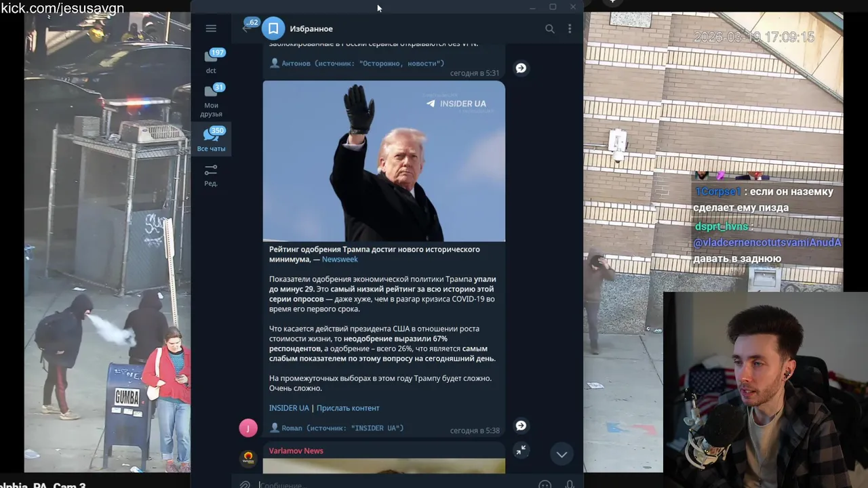This screenshot has height=488, width=868.
Task: Record a voice message with the microphone icon
Action: point(570,484)
